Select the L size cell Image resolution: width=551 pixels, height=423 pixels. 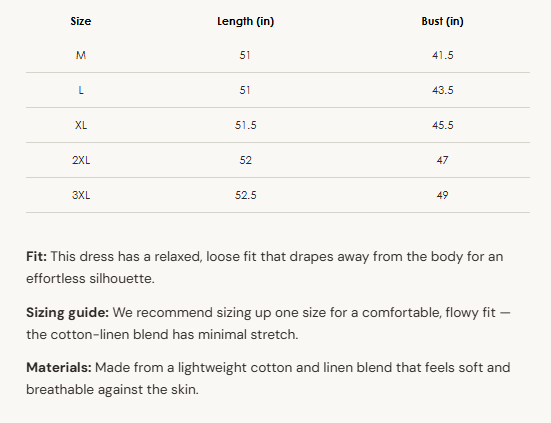pos(81,90)
